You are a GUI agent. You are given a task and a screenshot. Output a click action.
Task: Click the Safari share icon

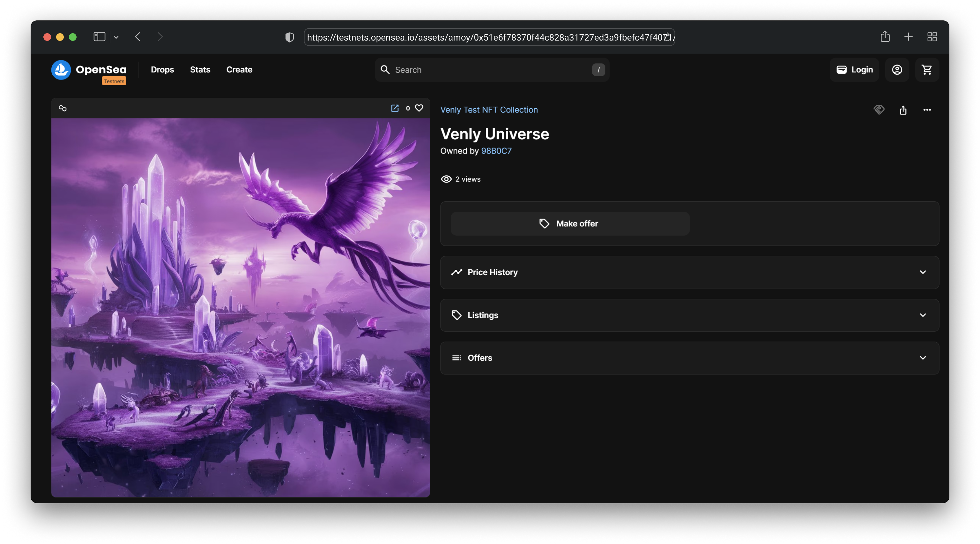click(885, 36)
